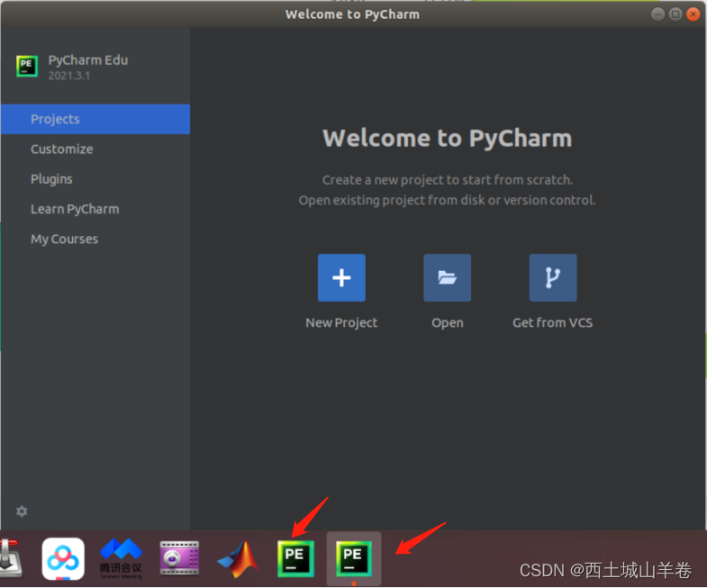Open the purple video recorder dock icon
This screenshot has height=588, width=707.
pos(179,558)
